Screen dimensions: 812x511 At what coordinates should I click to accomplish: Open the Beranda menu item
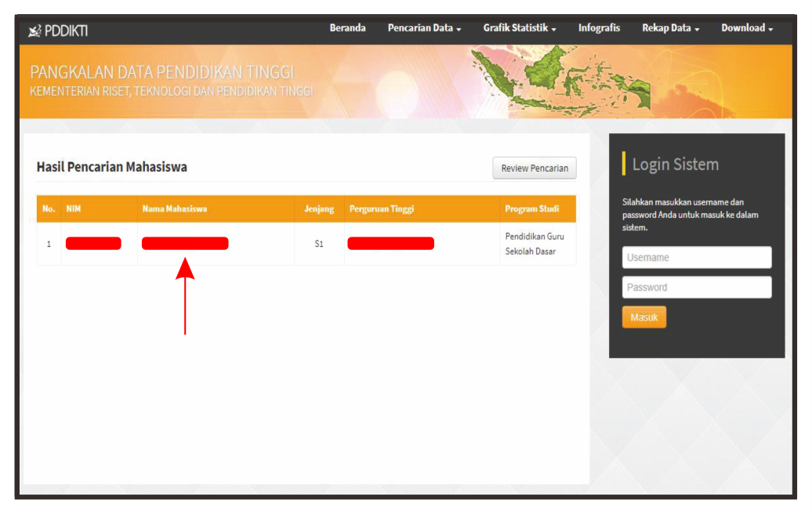[347, 28]
